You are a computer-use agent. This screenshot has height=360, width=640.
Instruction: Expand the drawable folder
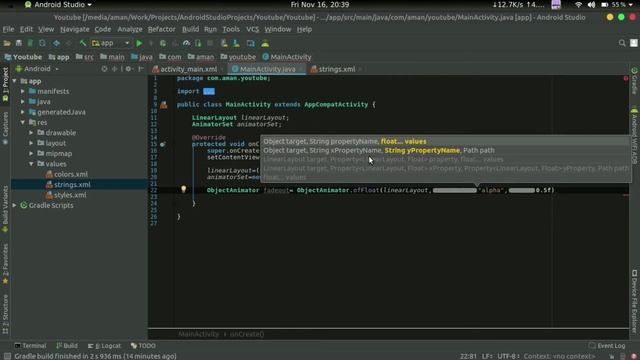pos(31,133)
